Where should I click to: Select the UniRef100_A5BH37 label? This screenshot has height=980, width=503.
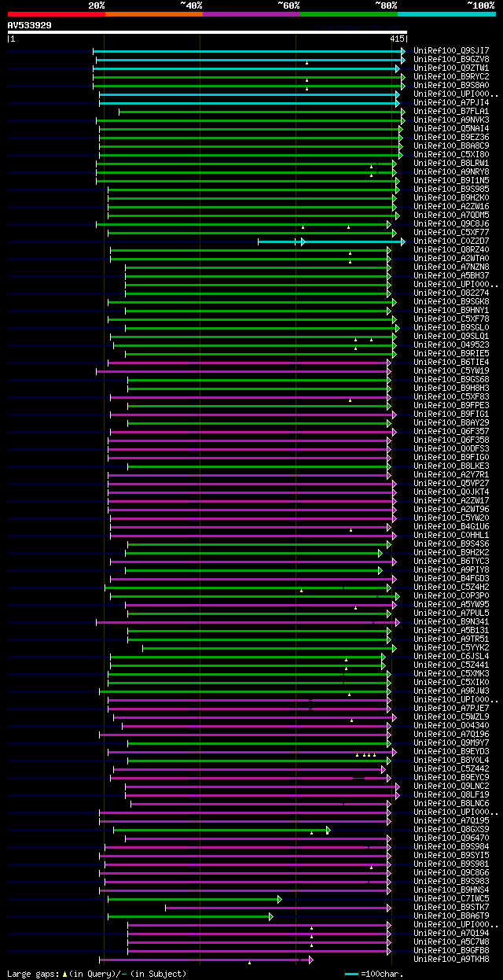point(451,275)
